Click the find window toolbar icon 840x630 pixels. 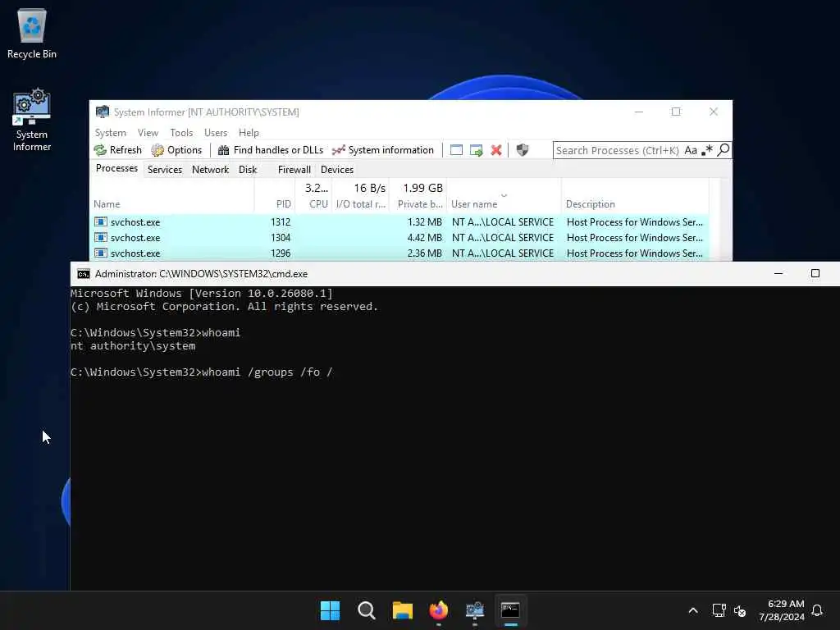(x=456, y=150)
